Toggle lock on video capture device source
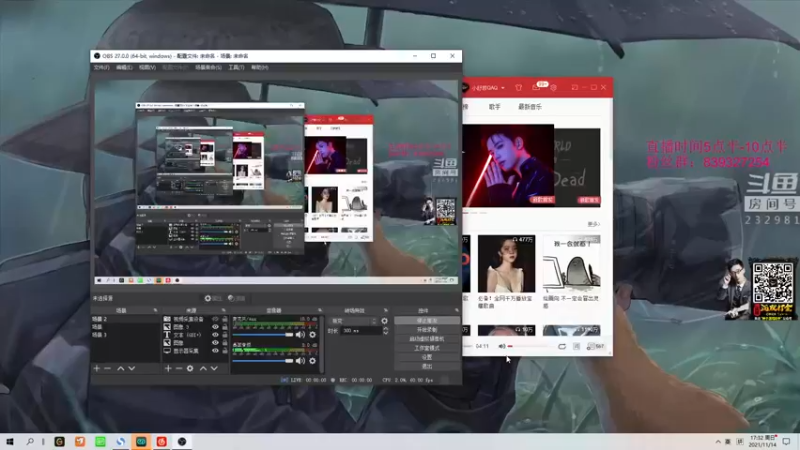Screen dimensions: 800x450 [x=224, y=319]
